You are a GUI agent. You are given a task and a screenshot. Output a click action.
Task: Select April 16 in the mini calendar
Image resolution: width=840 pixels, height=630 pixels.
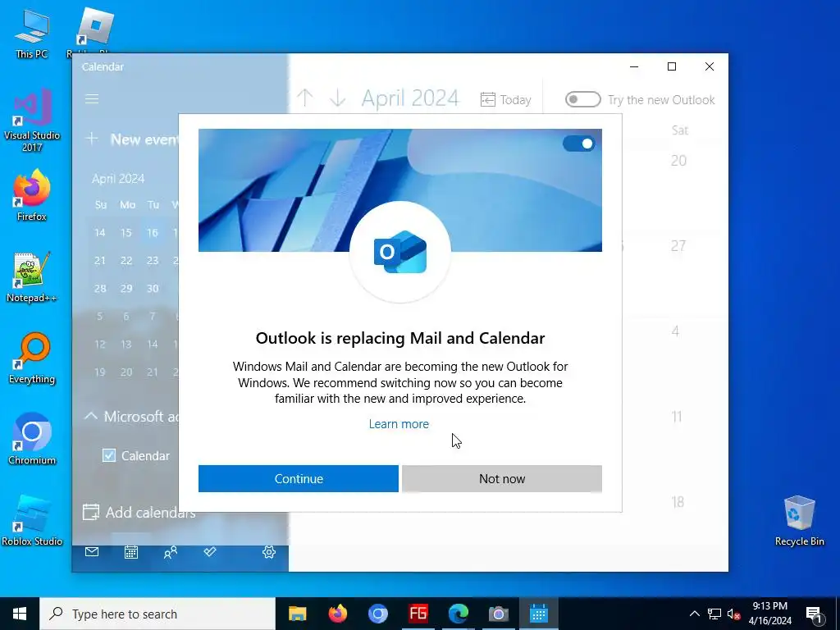click(x=153, y=232)
